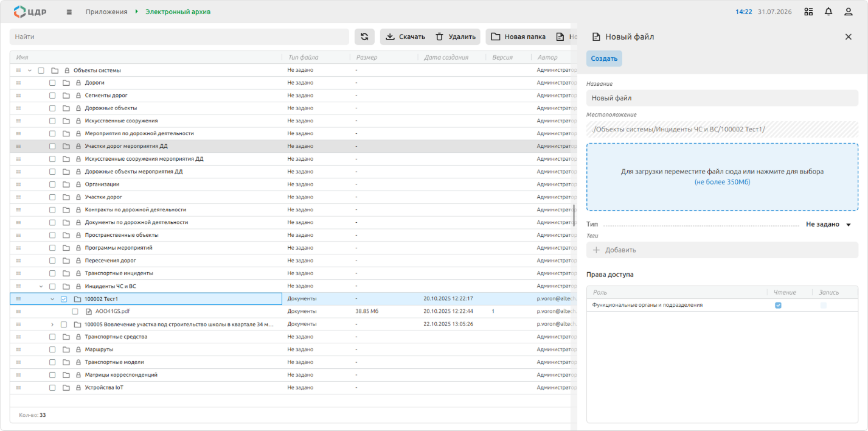Click the folder icon of Объекты системы
Screen dimensions: 868x431
pos(55,71)
